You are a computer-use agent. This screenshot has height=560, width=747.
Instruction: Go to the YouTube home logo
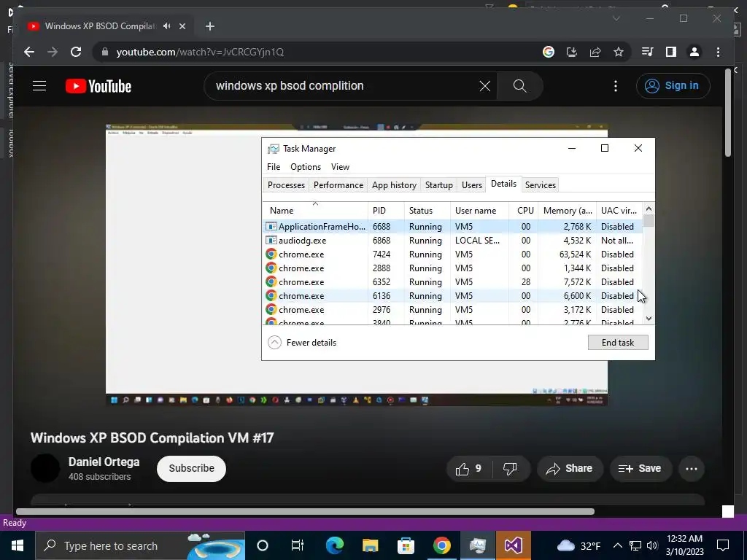coord(98,86)
